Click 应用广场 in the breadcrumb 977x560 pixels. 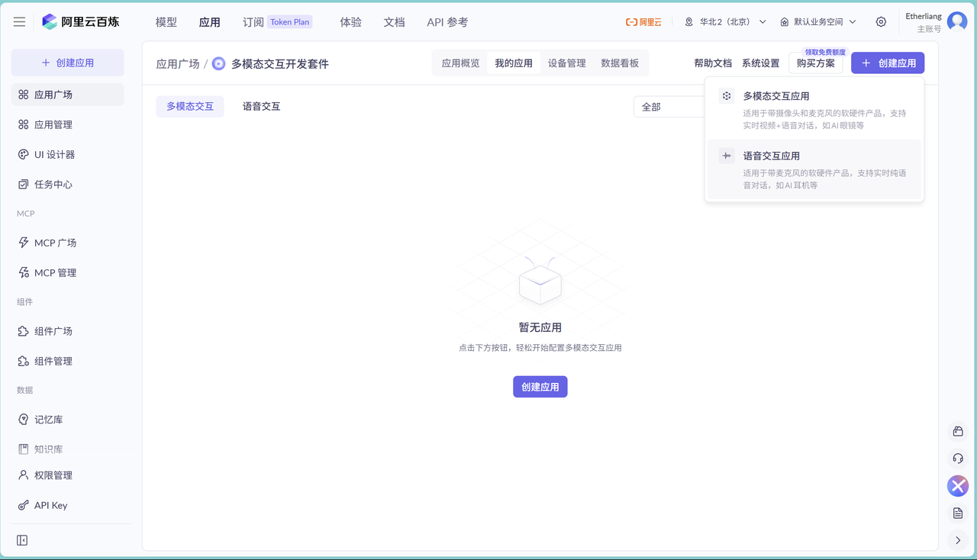pyautogui.click(x=178, y=64)
